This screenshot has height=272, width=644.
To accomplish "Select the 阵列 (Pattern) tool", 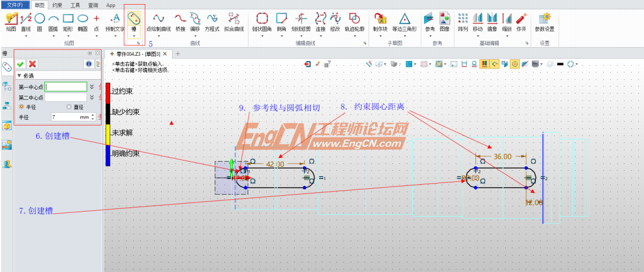I will coord(463,22).
